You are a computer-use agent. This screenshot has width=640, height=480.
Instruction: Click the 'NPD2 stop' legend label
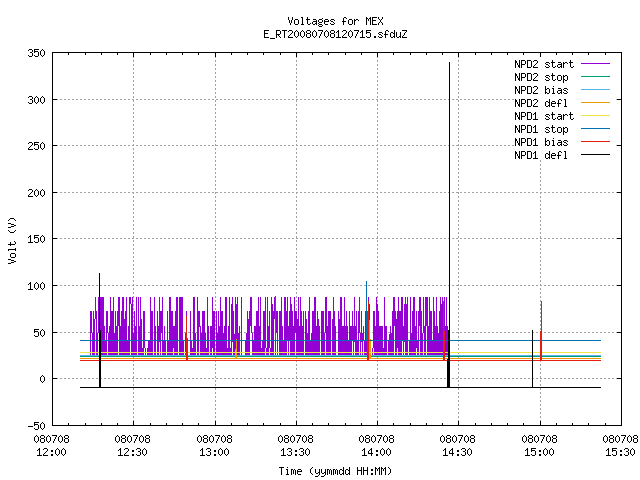pos(541,77)
